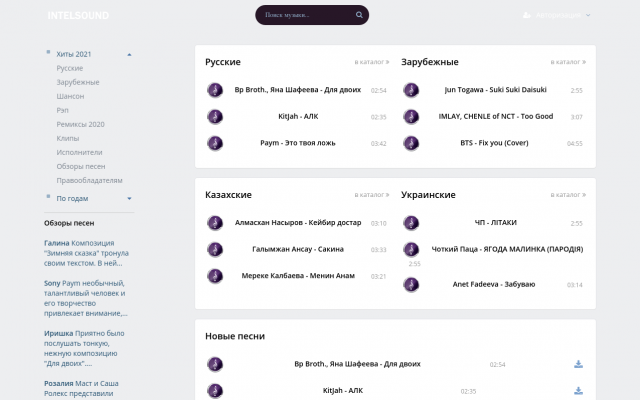The height and width of the screenshot is (400, 640).
Task: Click the search magnifier icon
Action: pyautogui.click(x=359, y=15)
